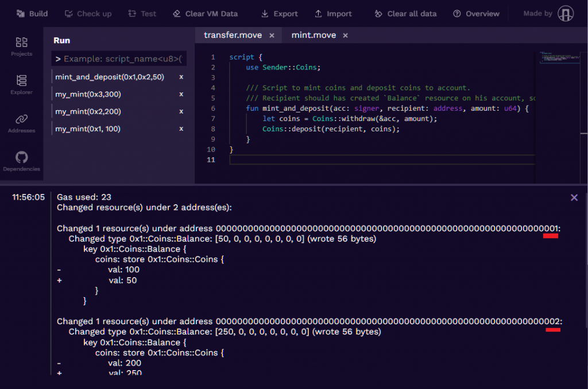This screenshot has width=588, height=389.
Task: Click Clear all data button
Action: (x=405, y=14)
